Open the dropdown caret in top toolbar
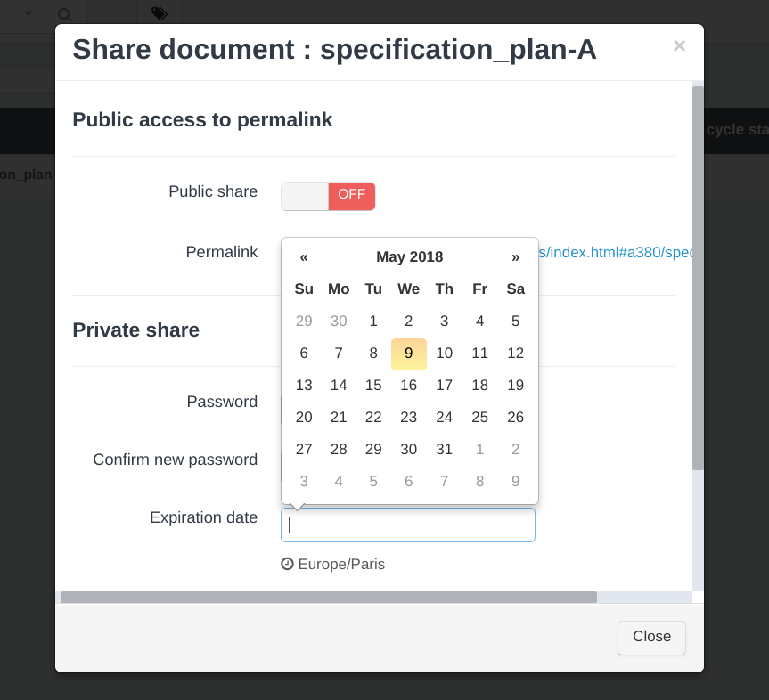Screen dimensions: 769x700 [29, 13]
